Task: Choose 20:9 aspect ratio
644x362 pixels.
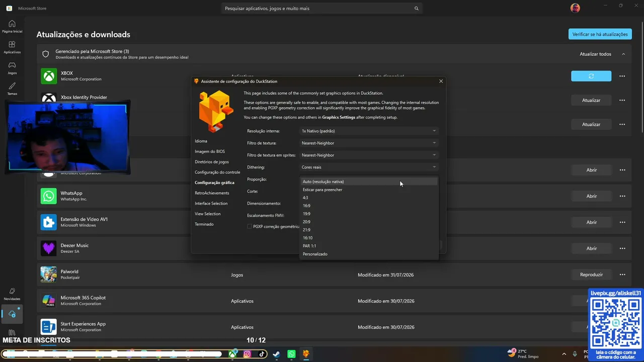Action: pyautogui.click(x=369, y=222)
